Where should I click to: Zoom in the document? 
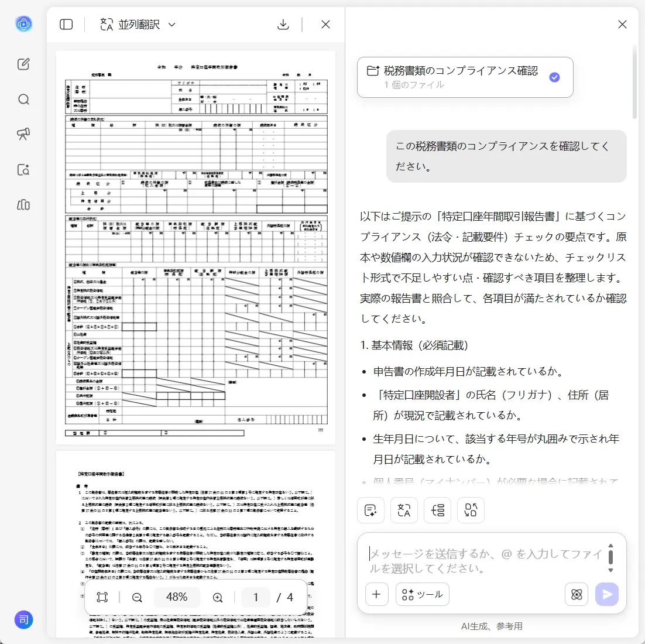218,598
